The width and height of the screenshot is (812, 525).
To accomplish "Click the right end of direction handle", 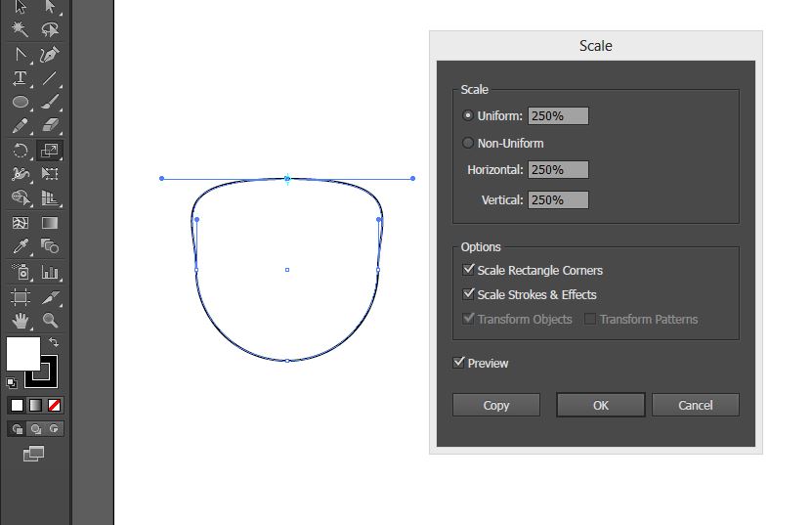I will pyautogui.click(x=412, y=178).
